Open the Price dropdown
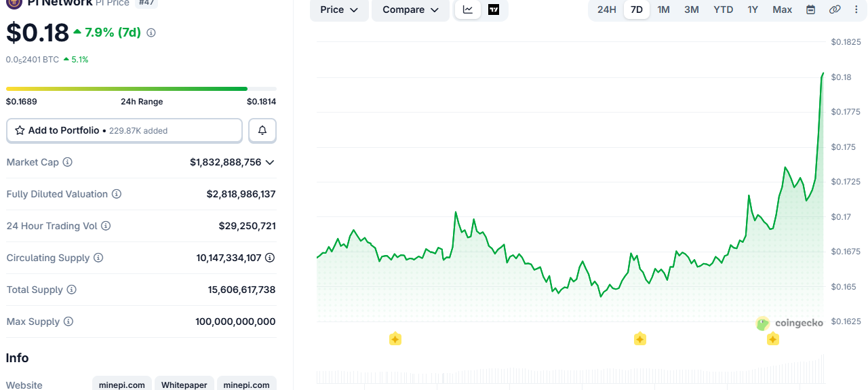The height and width of the screenshot is (390, 868). 339,9
